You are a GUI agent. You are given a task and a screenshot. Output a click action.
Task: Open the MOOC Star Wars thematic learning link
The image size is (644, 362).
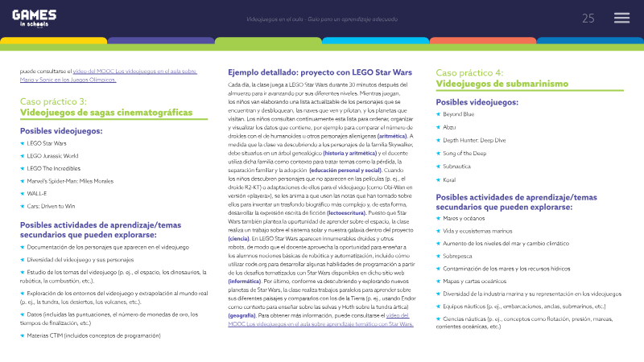coord(320,319)
